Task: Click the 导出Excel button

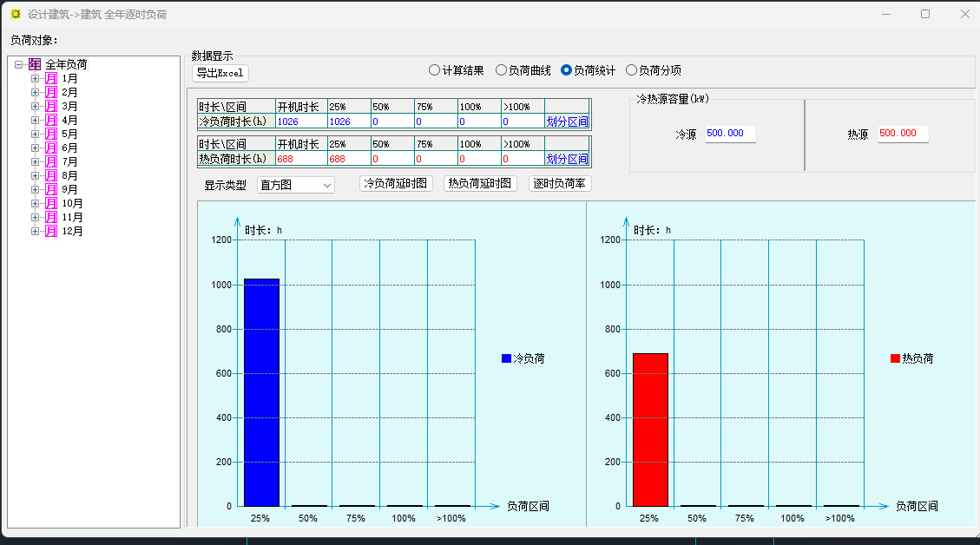Action: (x=220, y=73)
